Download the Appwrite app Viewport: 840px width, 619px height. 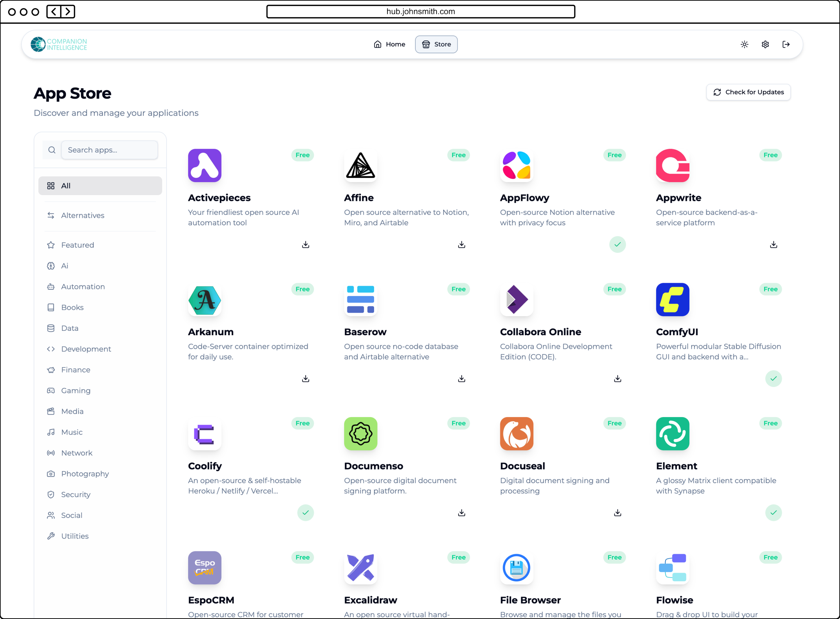773,245
